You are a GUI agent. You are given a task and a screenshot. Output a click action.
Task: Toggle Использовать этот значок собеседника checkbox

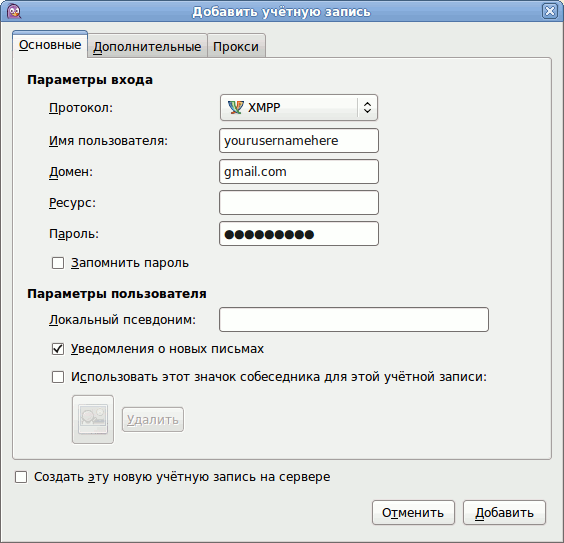pos(58,377)
